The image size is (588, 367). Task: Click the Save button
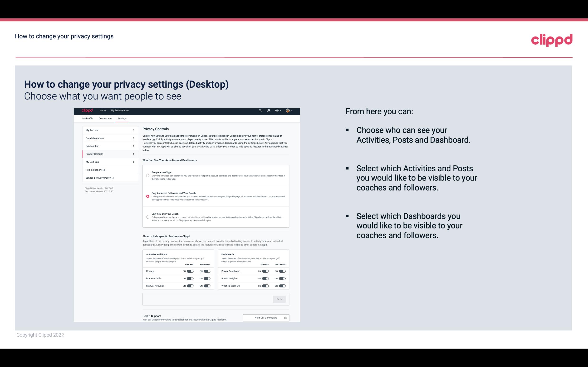coord(279,299)
